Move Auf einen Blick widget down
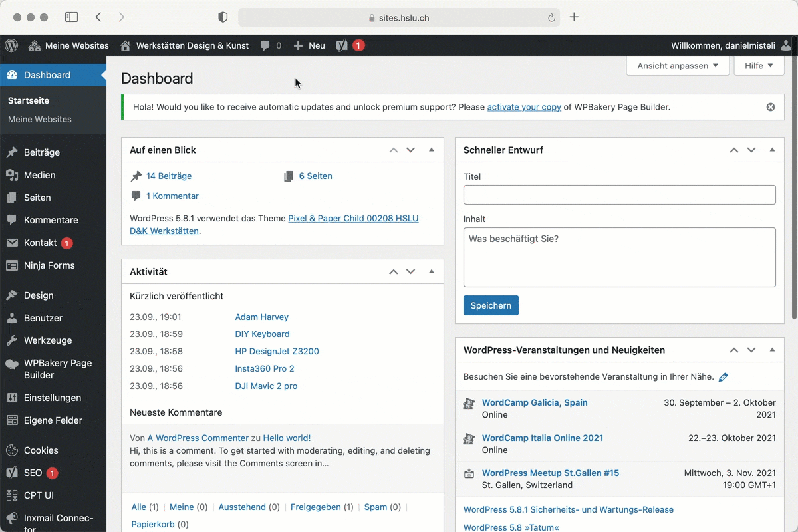This screenshot has height=532, width=798. click(411, 150)
